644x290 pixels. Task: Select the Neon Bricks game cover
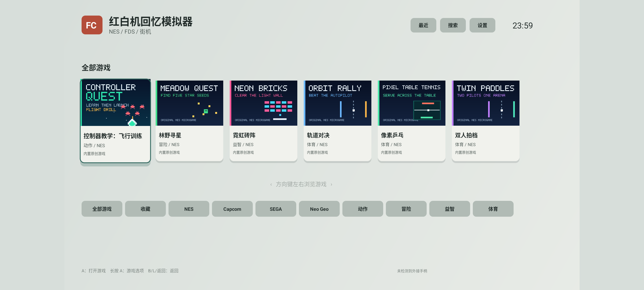264,103
